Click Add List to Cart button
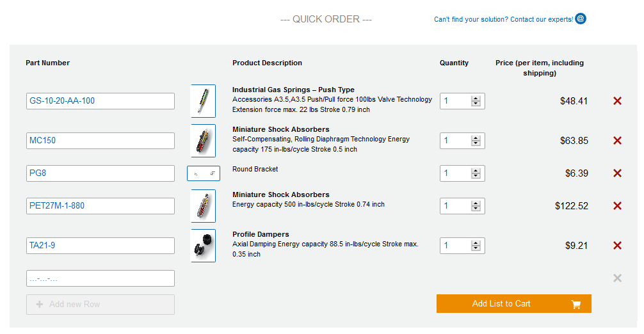Viewport: 644px width, 334px height. (513, 304)
